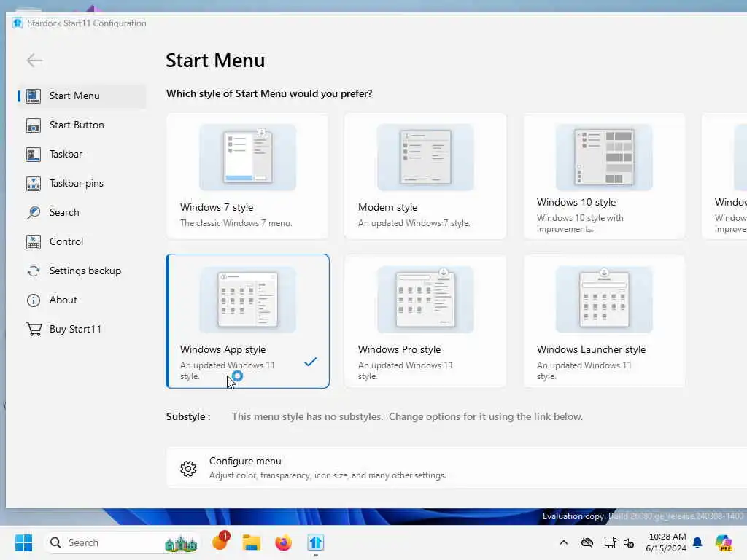
Task: Open the Windows Start button on taskbar
Action: 23,542
